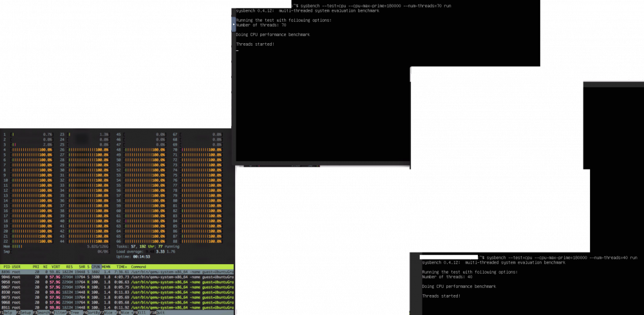Select process row with PID 8911
The width and height of the screenshot is (644, 315).
[x=117, y=308]
